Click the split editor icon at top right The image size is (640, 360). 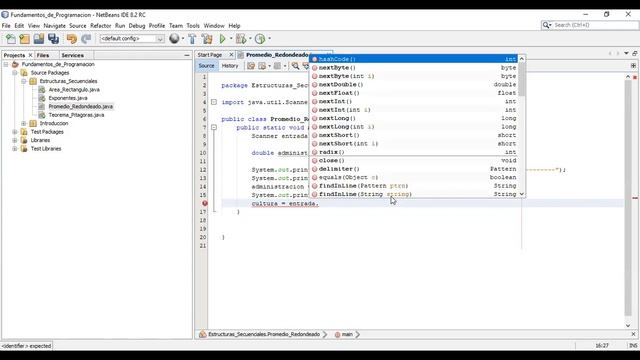click(x=633, y=66)
